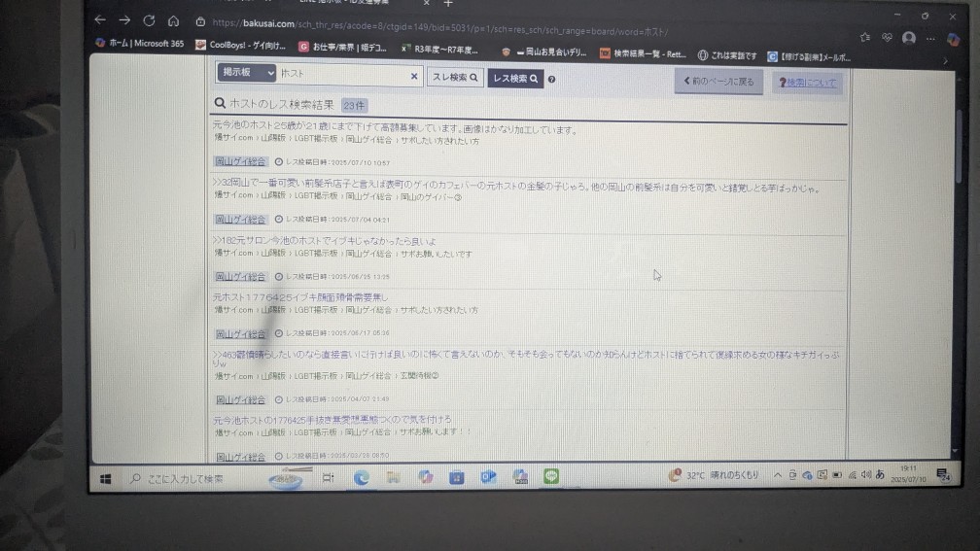Open the favorites star icon in Edge toolbar
The width and height of the screenshot is (980, 551).
(865, 38)
